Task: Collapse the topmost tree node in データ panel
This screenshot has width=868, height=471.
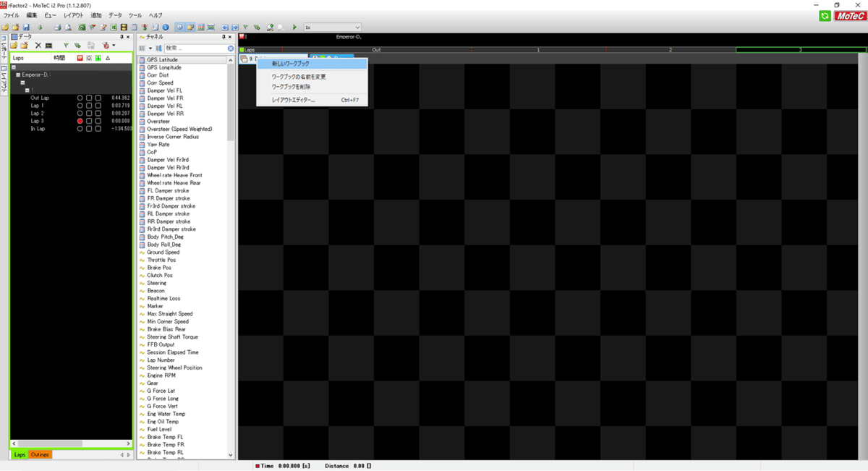Action: [14, 67]
